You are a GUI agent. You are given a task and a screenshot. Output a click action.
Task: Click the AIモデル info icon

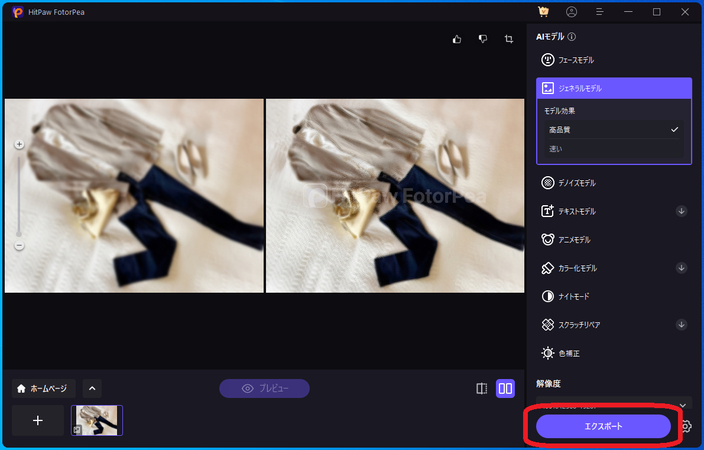tap(572, 36)
